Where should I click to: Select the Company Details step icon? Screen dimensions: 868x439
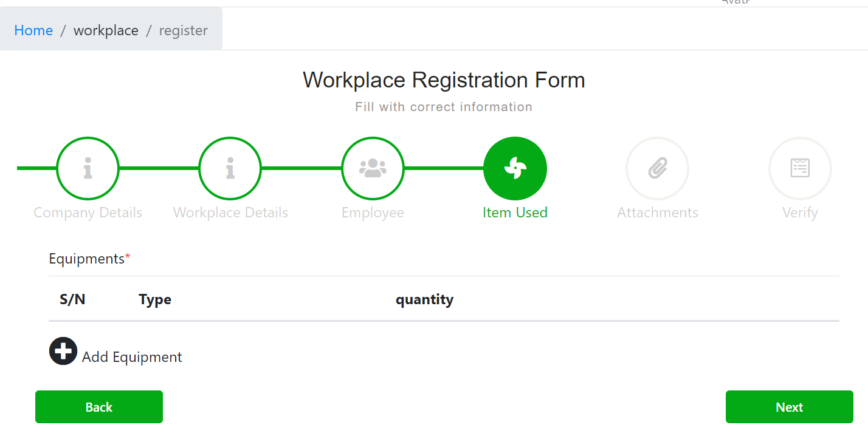88,168
